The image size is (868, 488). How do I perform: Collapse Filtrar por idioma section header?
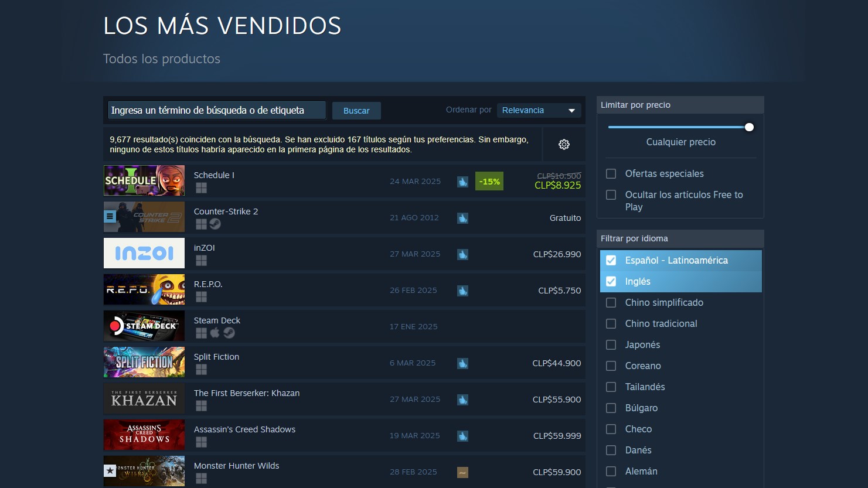click(x=680, y=238)
